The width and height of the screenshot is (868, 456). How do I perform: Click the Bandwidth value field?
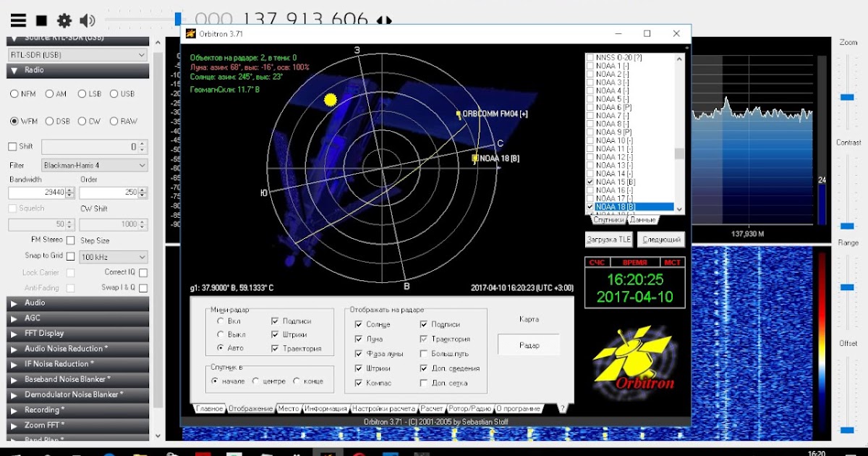point(37,193)
